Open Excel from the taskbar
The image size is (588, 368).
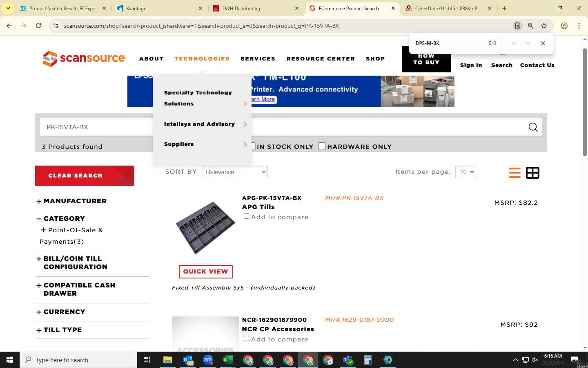227,360
